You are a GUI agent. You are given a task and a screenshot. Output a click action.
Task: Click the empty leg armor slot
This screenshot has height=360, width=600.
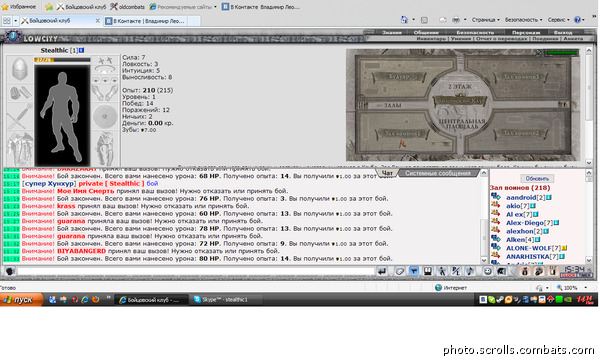tap(105, 148)
